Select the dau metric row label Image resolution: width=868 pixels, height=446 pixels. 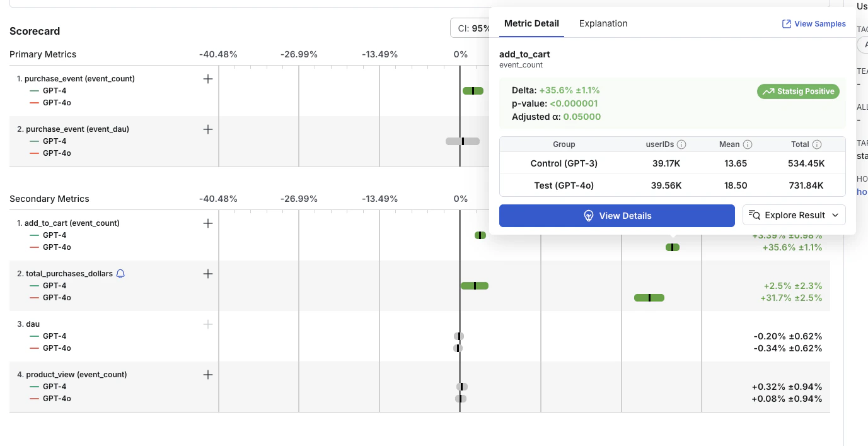(33, 324)
